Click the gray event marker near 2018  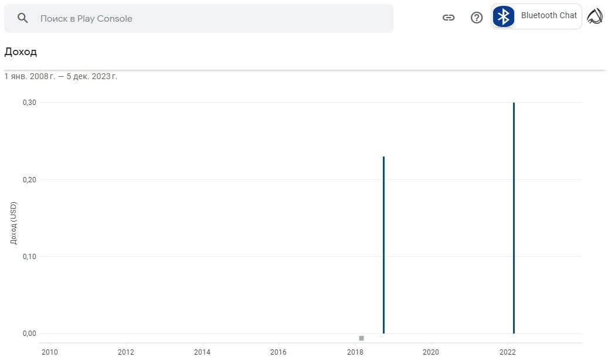tap(361, 338)
